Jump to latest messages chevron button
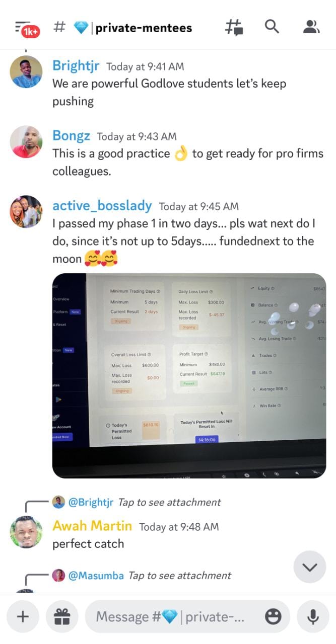Image resolution: width=336 pixels, height=644 pixels. 310,567
